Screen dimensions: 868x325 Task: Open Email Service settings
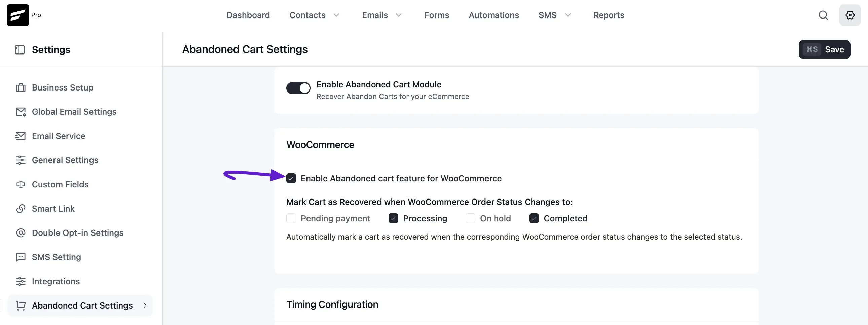click(59, 136)
